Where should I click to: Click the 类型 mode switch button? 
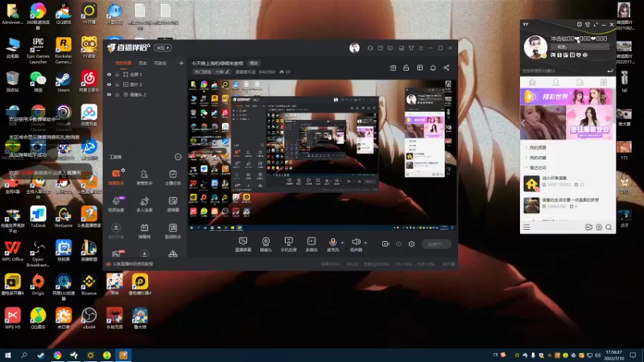pos(163,47)
